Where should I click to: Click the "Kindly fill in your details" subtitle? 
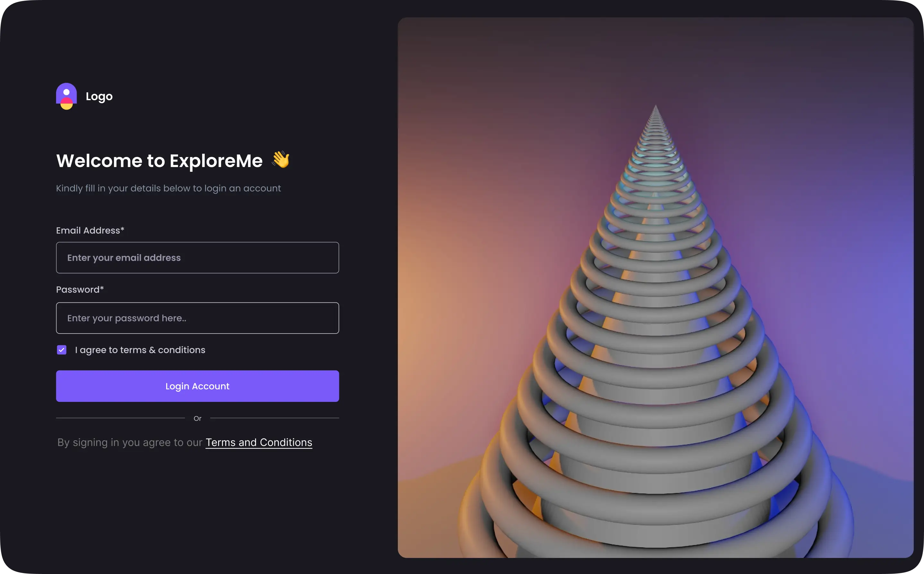168,188
